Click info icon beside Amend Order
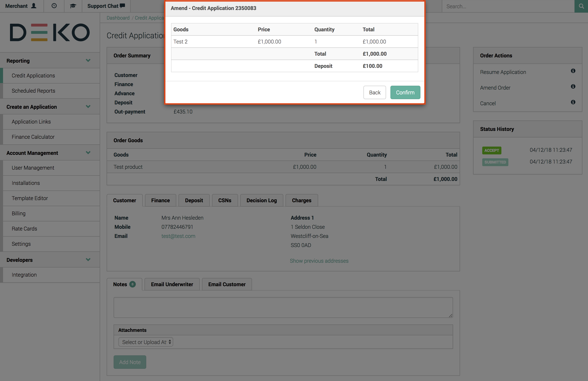Screen dimensions: 588x381 [x=573, y=87]
